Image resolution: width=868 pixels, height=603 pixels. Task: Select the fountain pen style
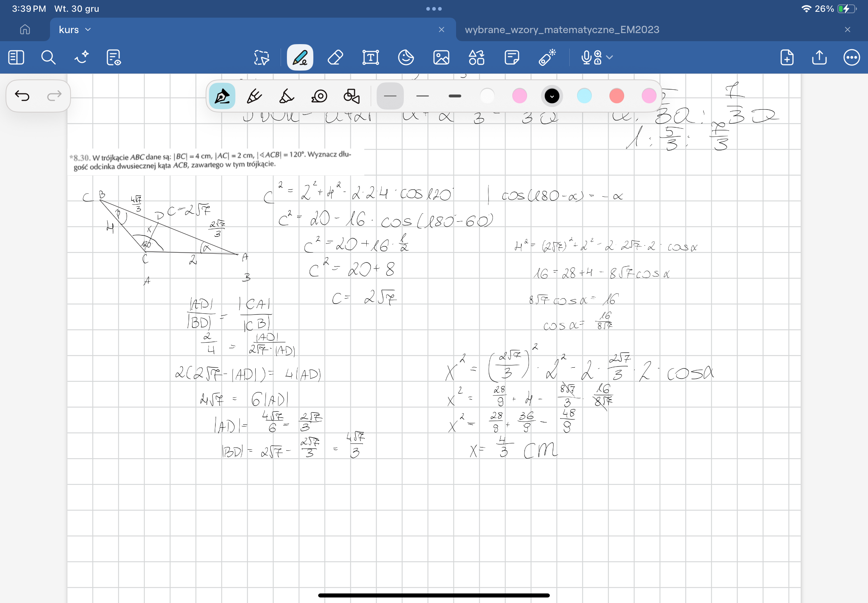[222, 96]
